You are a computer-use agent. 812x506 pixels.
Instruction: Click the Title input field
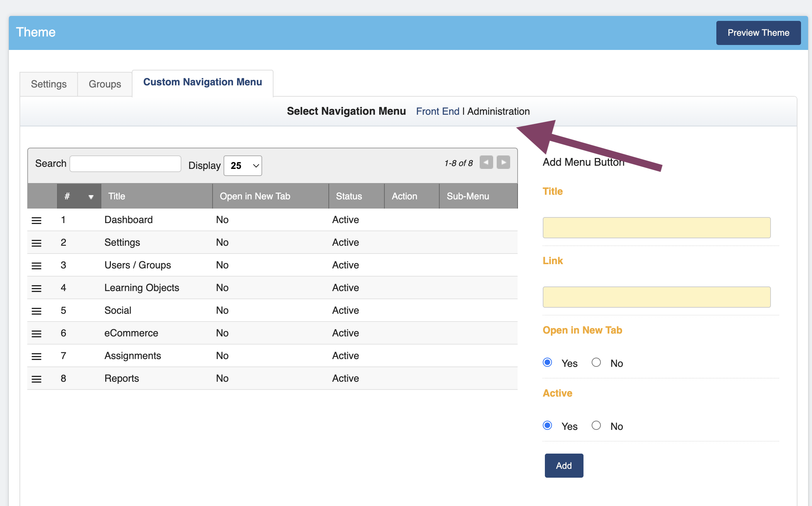pyautogui.click(x=656, y=228)
